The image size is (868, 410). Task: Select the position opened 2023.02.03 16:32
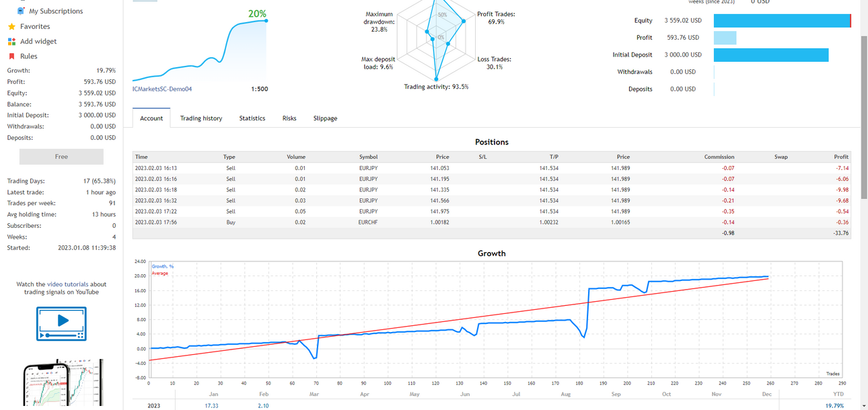coord(491,200)
